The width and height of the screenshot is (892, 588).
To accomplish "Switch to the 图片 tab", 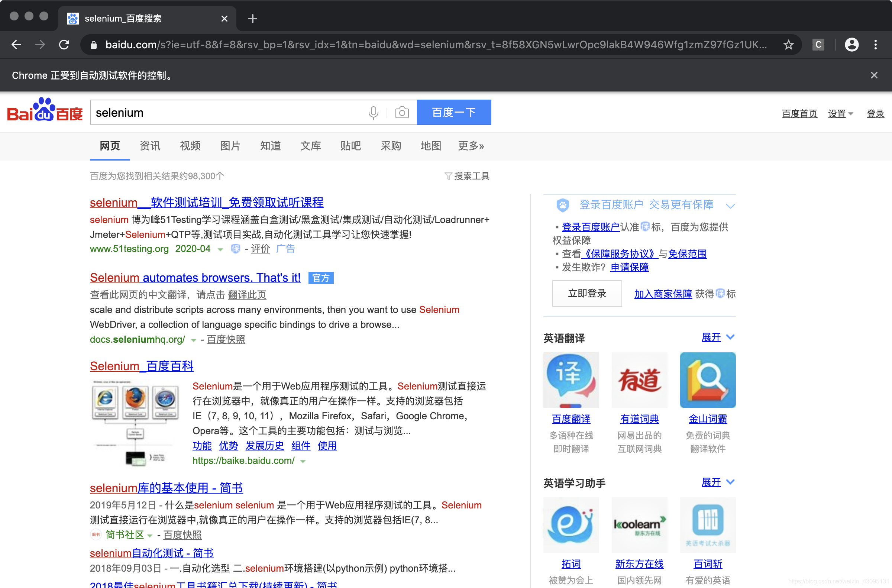I will (x=230, y=145).
